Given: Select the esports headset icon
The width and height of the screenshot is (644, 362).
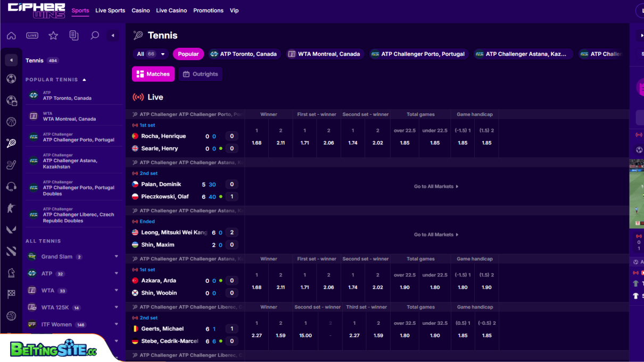Looking at the screenshot, I should tap(11, 186).
